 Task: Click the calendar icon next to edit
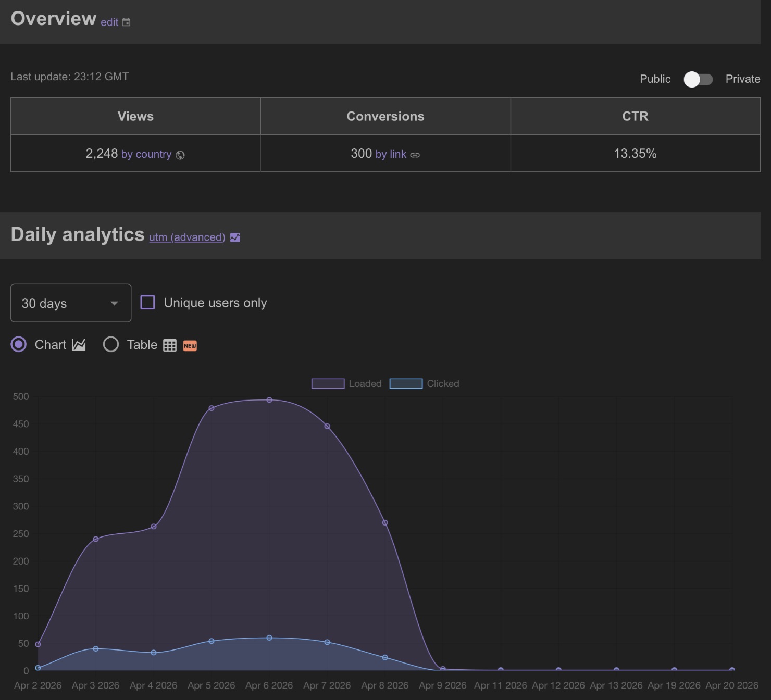126,22
